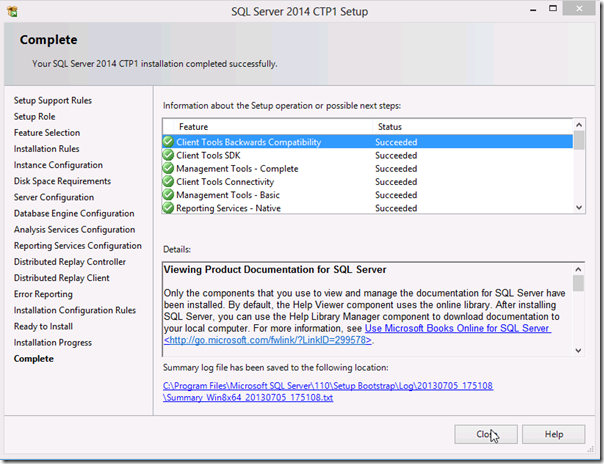Click the Feature column header
Screen dimensions: 604x464
(x=193, y=127)
